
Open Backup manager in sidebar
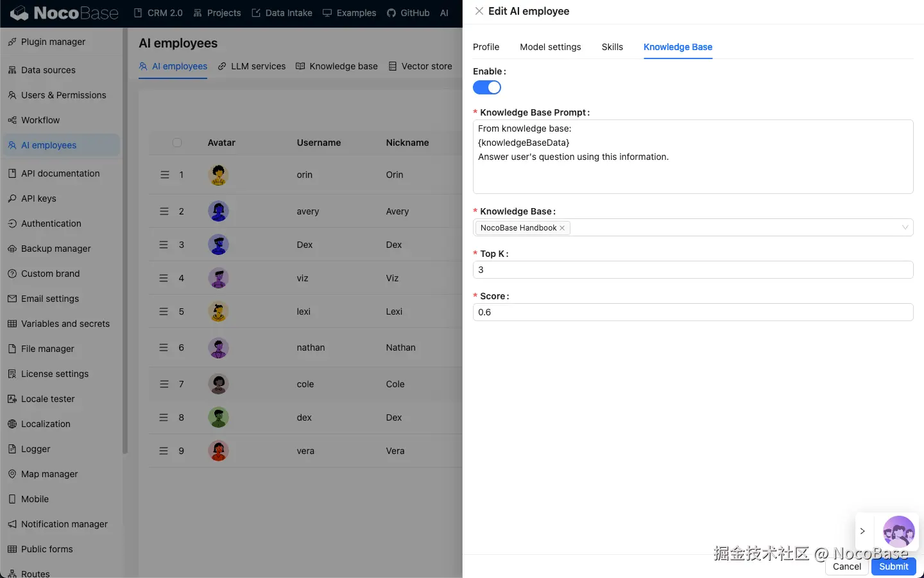click(56, 249)
